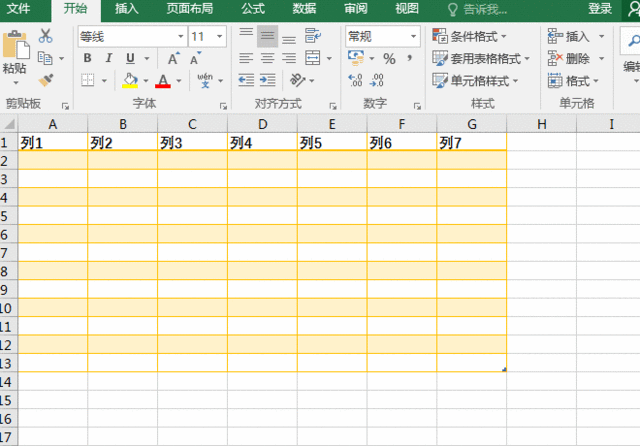The width and height of the screenshot is (640, 446).
Task: Open Copy dropdown arrow
Action: tap(61, 59)
